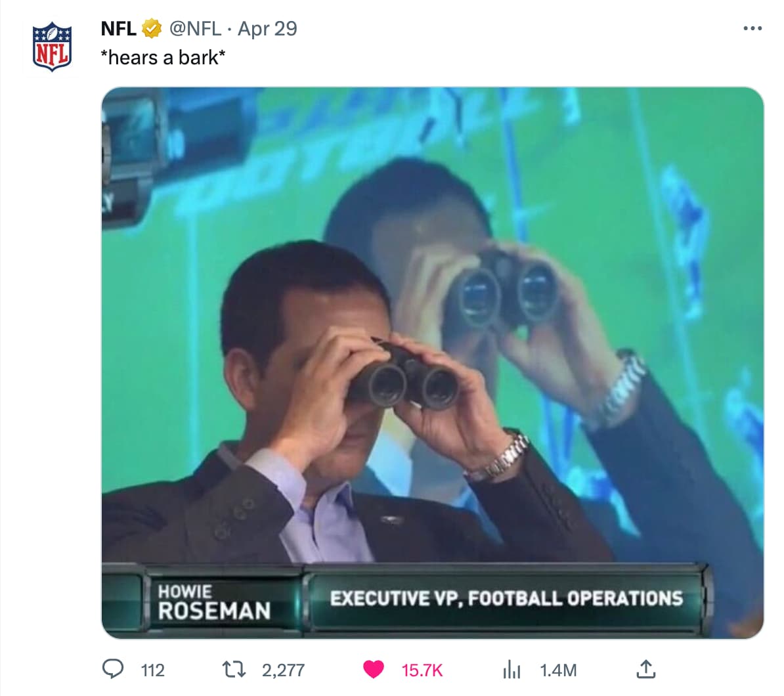Click the 15.7K likes count
This screenshot has width=784, height=696.
pyautogui.click(x=422, y=670)
